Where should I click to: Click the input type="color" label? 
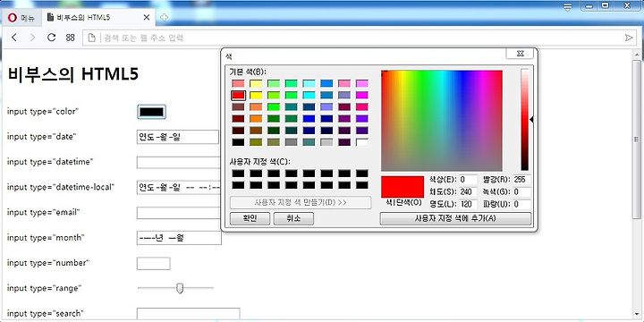tap(42, 111)
